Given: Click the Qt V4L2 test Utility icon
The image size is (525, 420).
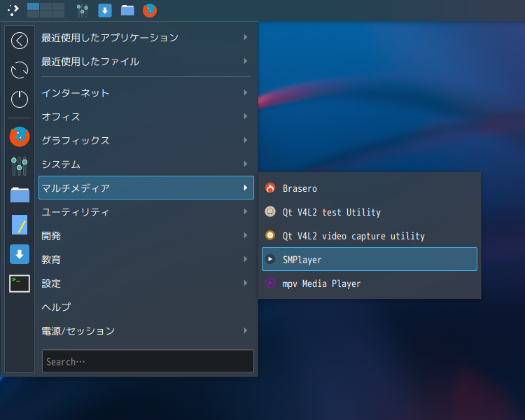Looking at the screenshot, I should coord(270,211).
